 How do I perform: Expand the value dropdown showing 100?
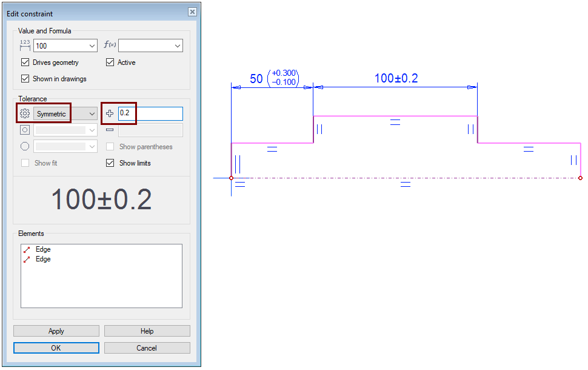tap(92, 46)
